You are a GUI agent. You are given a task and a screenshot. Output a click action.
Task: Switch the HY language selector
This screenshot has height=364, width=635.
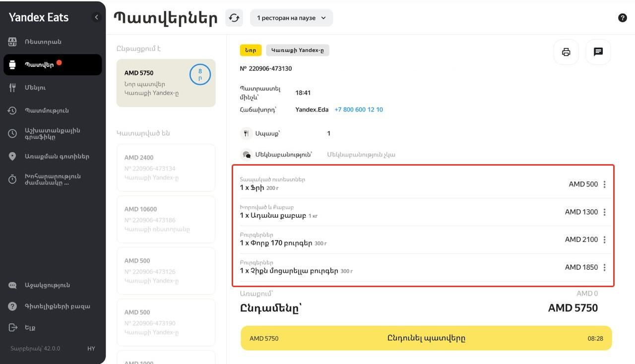(91, 349)
